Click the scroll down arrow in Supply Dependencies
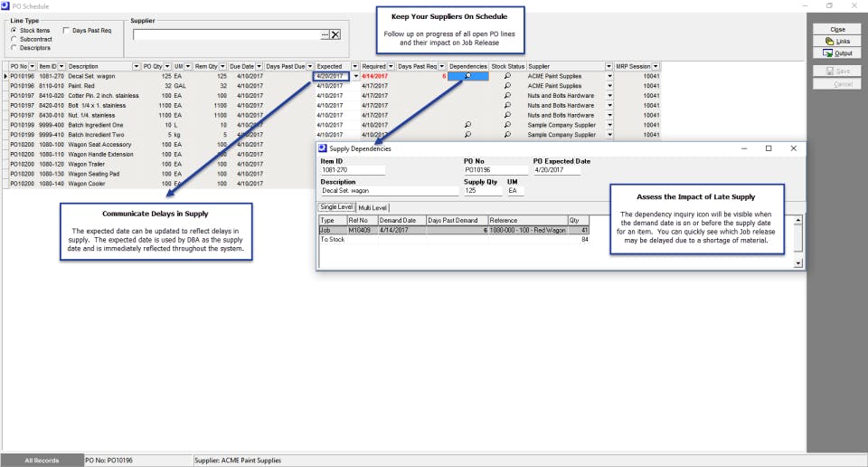 click(797, 263)
